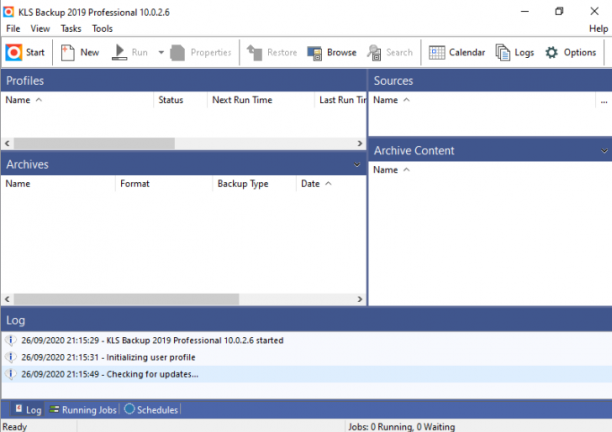Switch to the Log tab
The width and height of the screenshot is (612, 432).
pyautogui.click(x=28, y=410)
